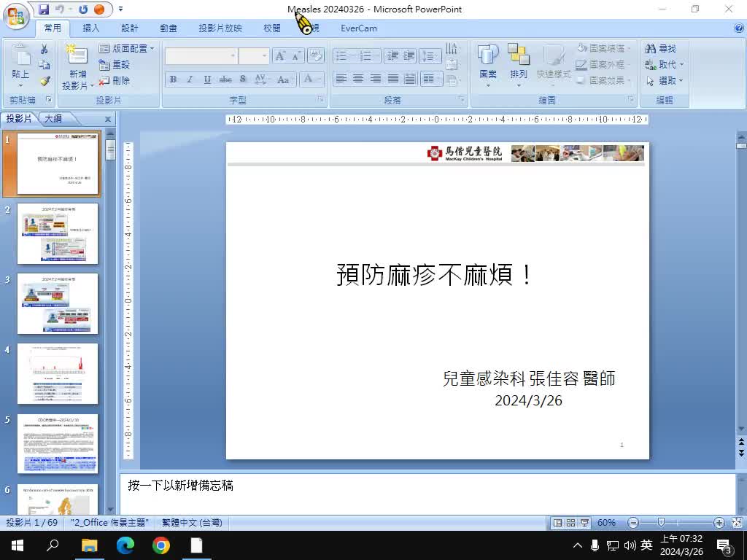Click the zoom slider handle
This screenshot has width=747, height=560.
tap(661, 523)
